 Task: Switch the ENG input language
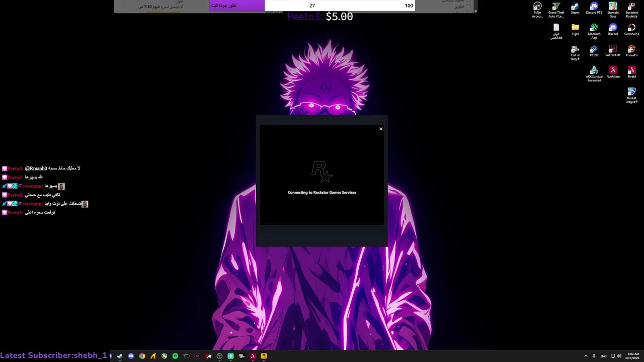tap(603, 356)
